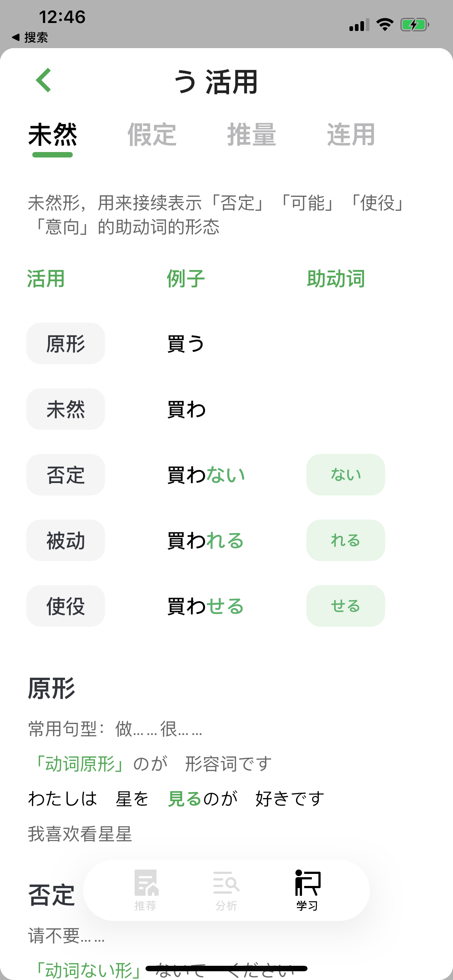
Task: Tap the Wi-Fi status icon
Action: [384, 25]
